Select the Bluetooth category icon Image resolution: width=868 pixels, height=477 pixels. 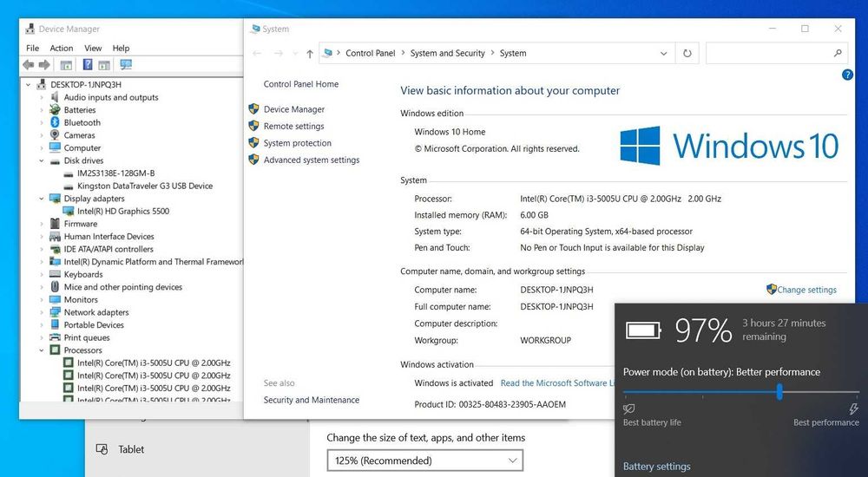click(55, 122)
